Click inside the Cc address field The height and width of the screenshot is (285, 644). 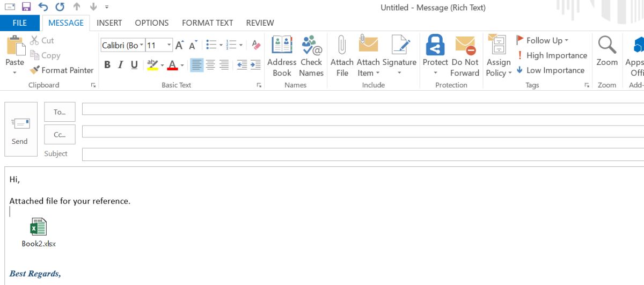[x=363, y=131]
